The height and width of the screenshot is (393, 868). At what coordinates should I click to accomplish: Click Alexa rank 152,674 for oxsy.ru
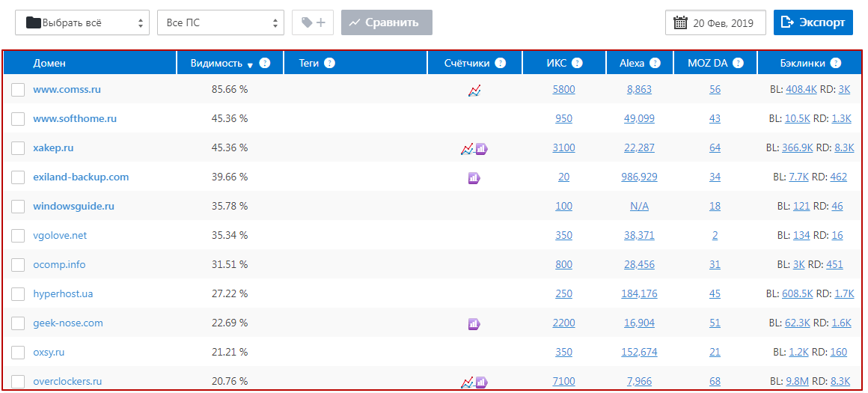click(639, 352)
